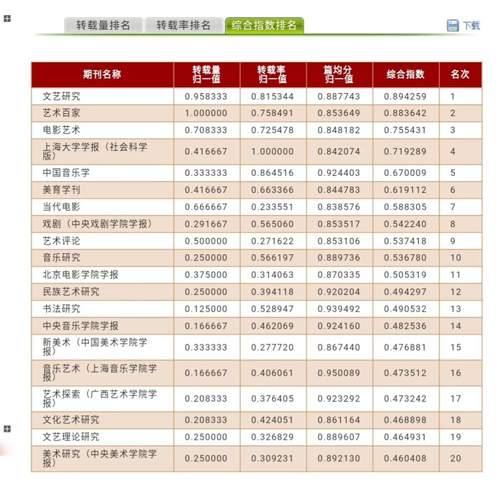
Task: Open the 北京电影学院学报 journal entry
Action: (80, 275)
